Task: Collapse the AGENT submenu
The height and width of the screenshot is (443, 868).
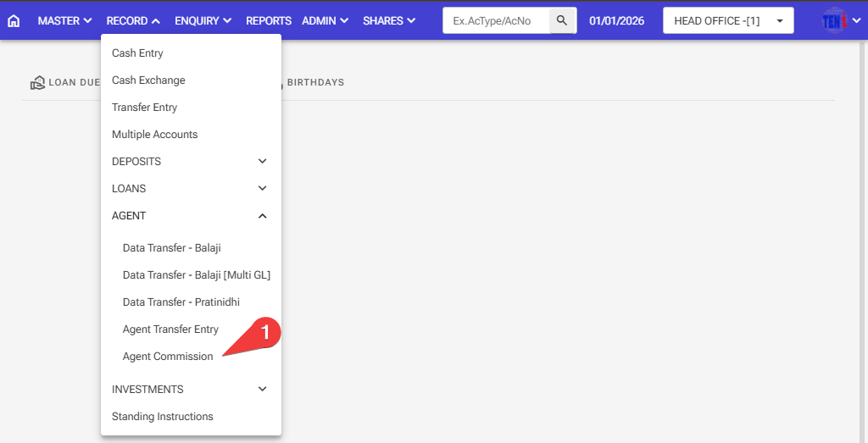Action: point(190,215)
